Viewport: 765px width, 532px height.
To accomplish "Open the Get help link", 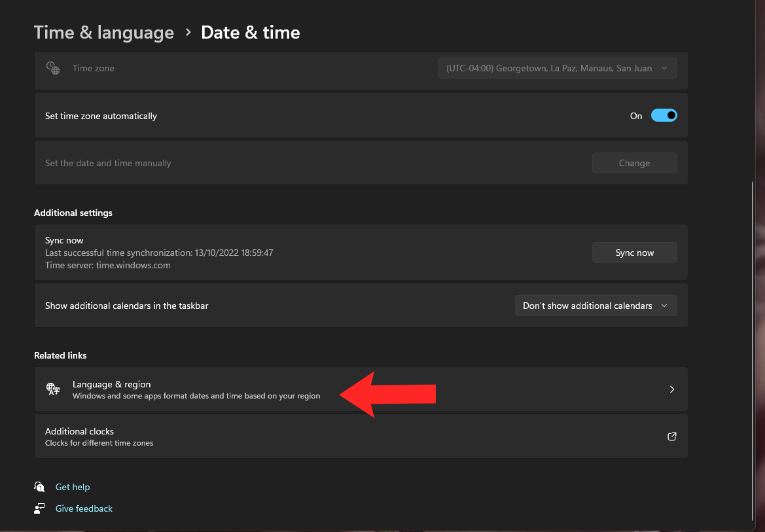I will (x=73, y=487).
